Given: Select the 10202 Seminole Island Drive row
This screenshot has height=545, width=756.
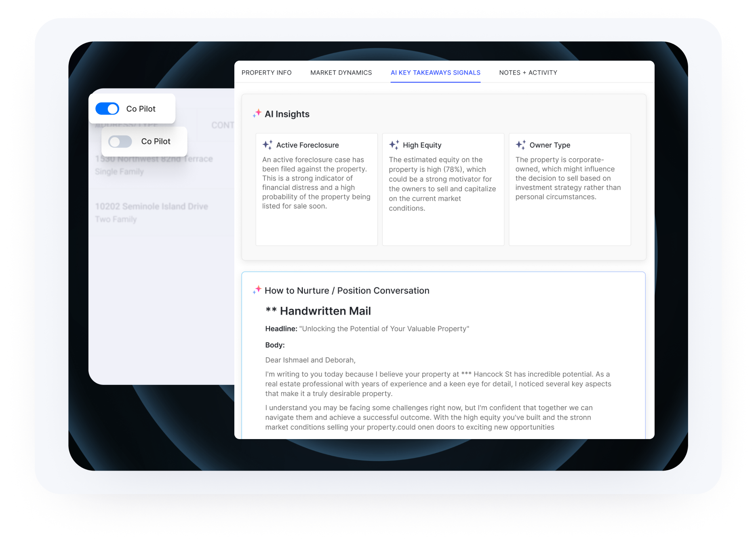Looking at the screenshot, I should (x=162, y=212).
